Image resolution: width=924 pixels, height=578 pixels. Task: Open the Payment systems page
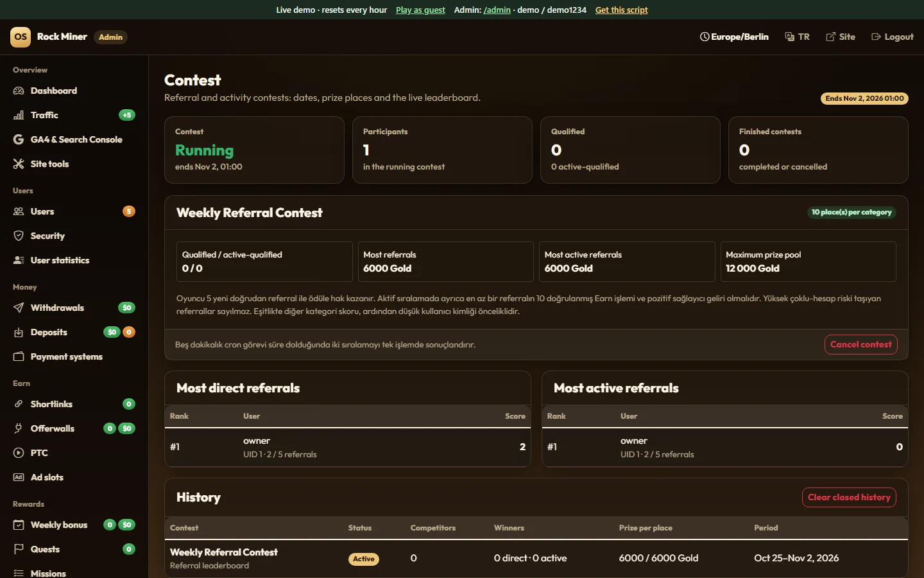point(74,356)
